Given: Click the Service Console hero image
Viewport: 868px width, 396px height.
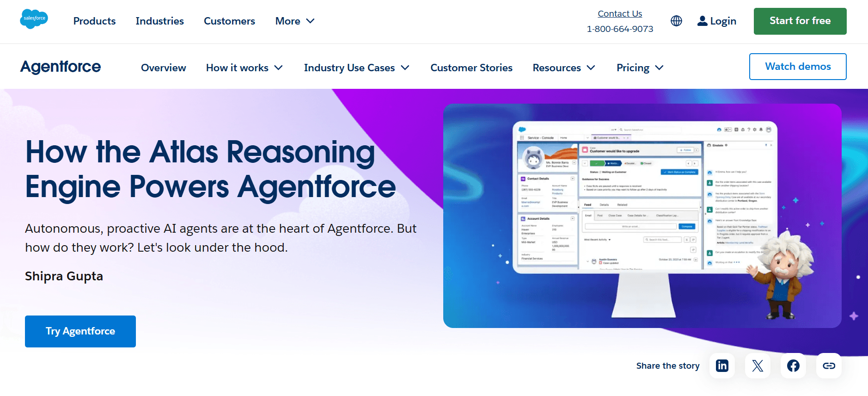Looking at the screenshot, I should pyautogui.click(x=642, y=216).
